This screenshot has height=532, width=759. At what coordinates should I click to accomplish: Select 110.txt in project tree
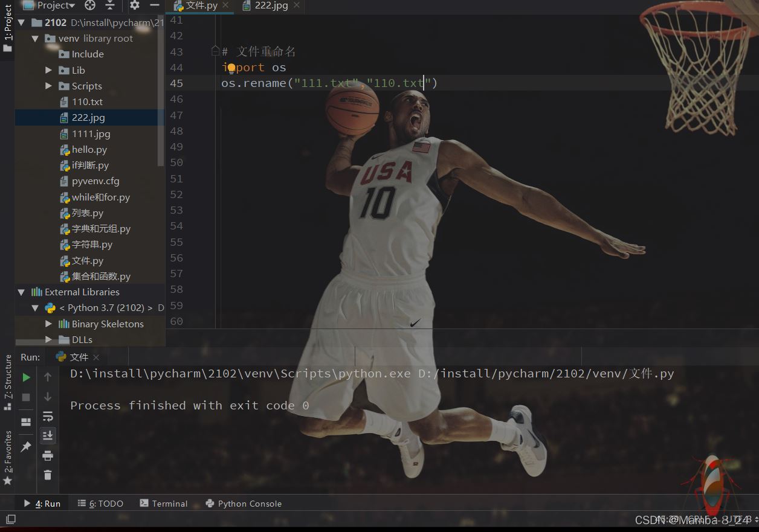81,102
